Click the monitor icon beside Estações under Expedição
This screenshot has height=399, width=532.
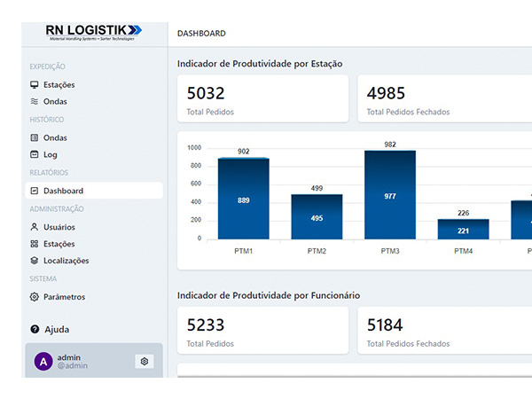point(35,84)
